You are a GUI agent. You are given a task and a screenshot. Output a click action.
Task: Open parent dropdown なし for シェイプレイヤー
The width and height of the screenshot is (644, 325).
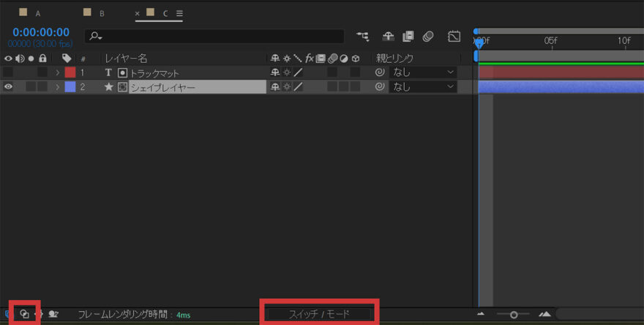[423, 86]
